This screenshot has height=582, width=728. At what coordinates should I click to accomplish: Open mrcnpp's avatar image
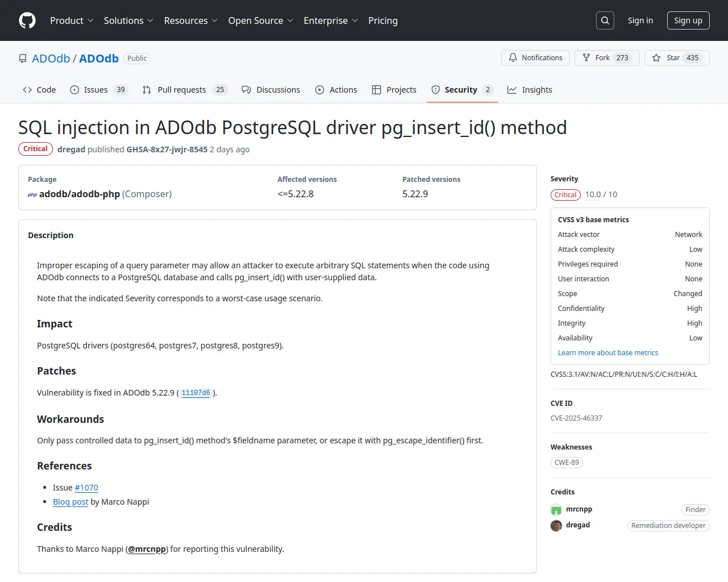(556, 510)
